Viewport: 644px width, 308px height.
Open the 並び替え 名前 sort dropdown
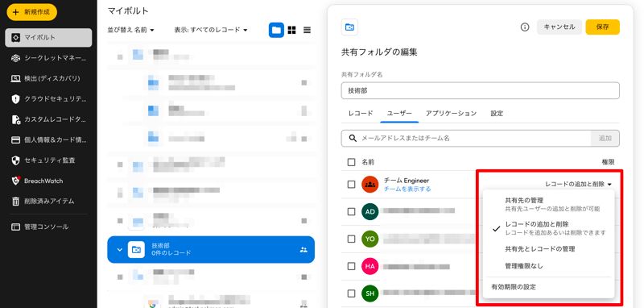point(130,30)
